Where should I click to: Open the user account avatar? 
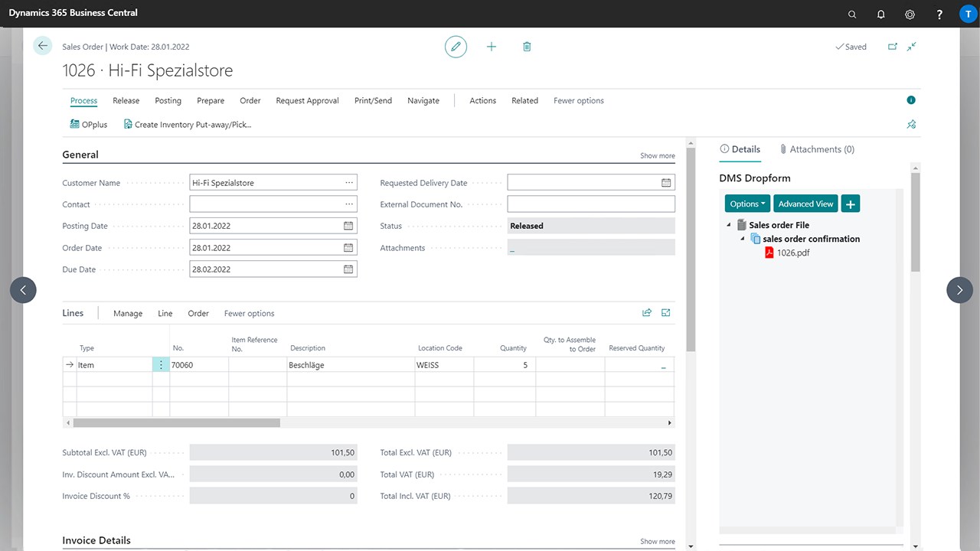[x=968, y=14]
